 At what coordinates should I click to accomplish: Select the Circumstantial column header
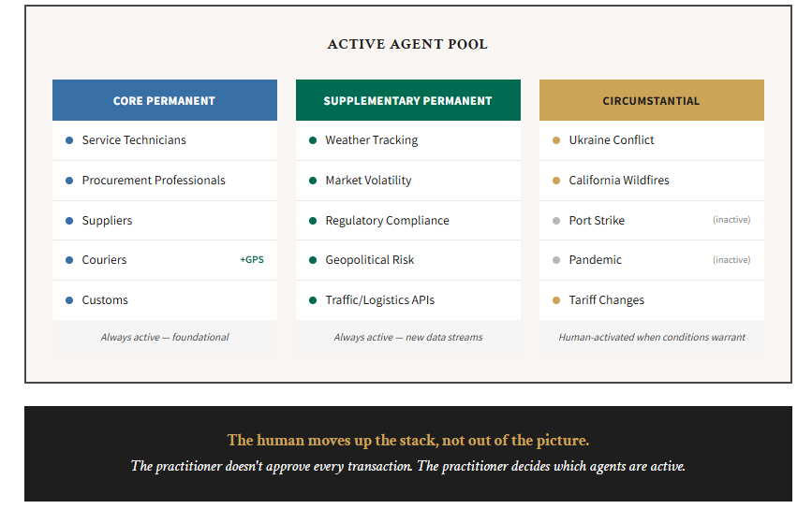click(x=652, y=100)
